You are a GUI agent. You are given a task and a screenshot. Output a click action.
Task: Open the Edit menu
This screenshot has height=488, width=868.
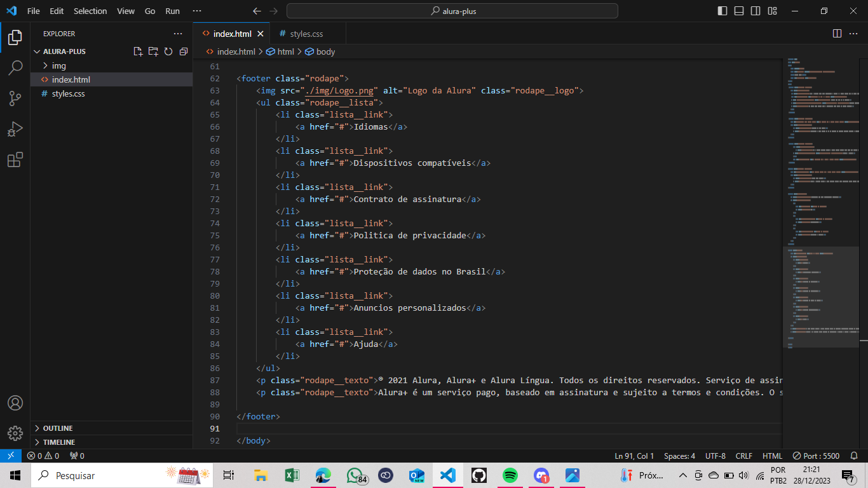pyautogui.click(x=57, y=11)
